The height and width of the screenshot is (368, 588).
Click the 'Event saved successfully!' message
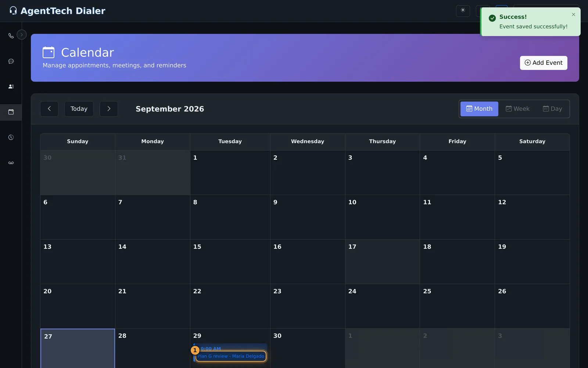pos(533,26)
